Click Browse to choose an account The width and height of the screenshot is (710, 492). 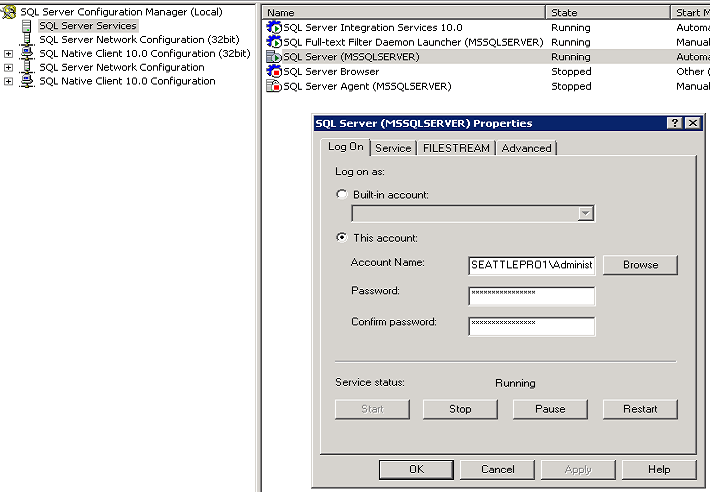tap(640, 265)
